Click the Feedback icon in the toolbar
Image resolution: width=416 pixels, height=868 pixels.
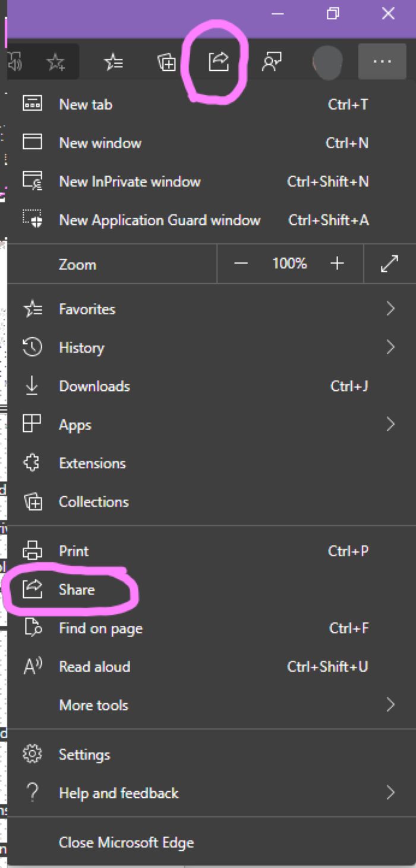click(272, 61)
